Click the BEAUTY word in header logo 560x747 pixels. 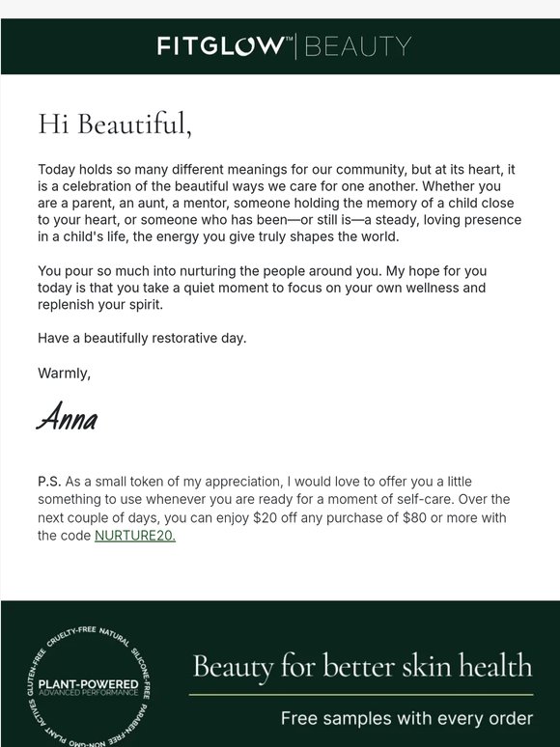tap(357, 46)
